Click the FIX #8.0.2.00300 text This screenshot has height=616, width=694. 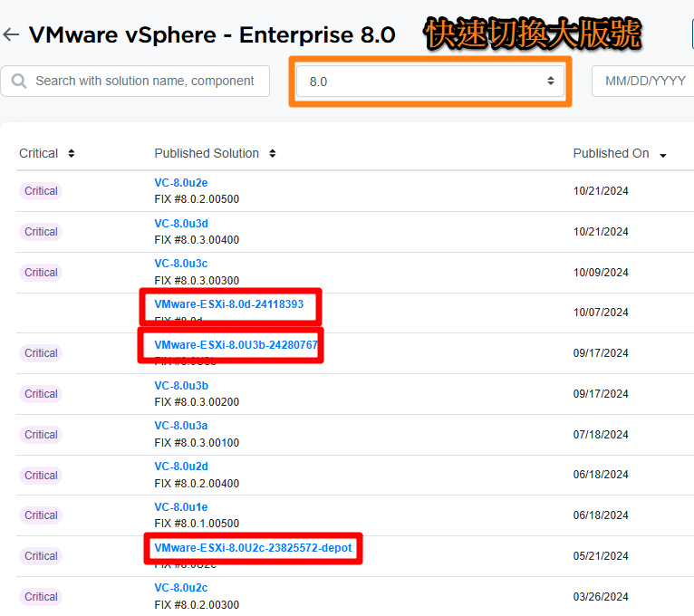[197, 604]
